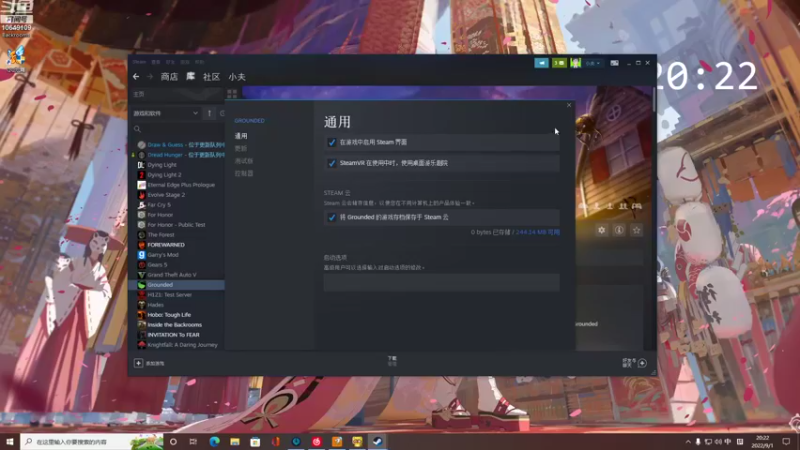Click the Steam icon on taskbar
Image resolution: width=800 pixels, height=450 pixels.
point(378,441)
